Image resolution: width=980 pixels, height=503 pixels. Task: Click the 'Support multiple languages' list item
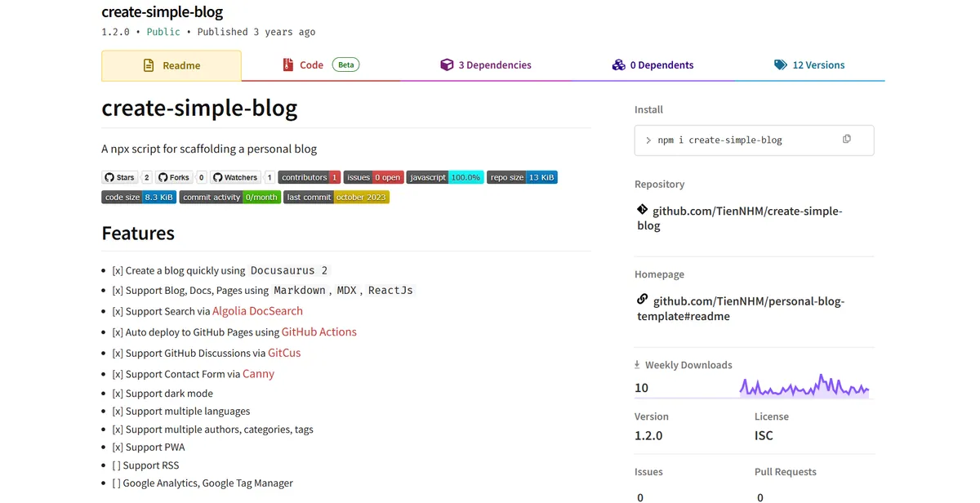(x=181, y=412)
